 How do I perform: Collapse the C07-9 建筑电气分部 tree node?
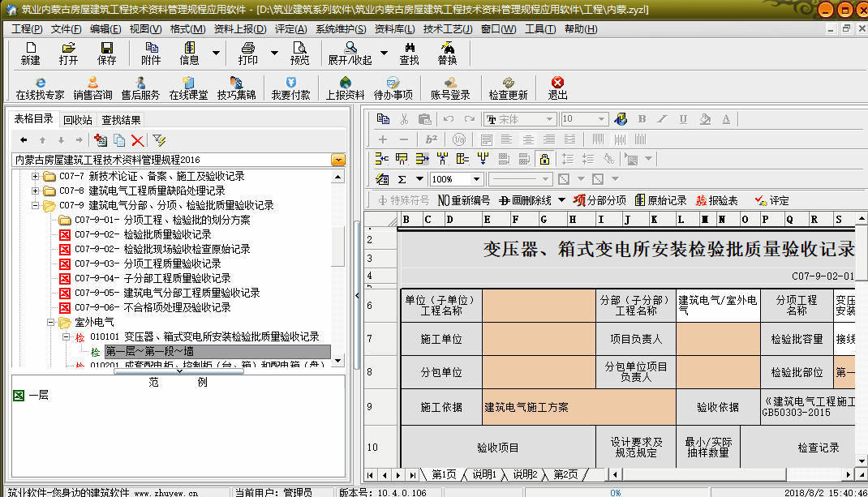click(36, 206)
